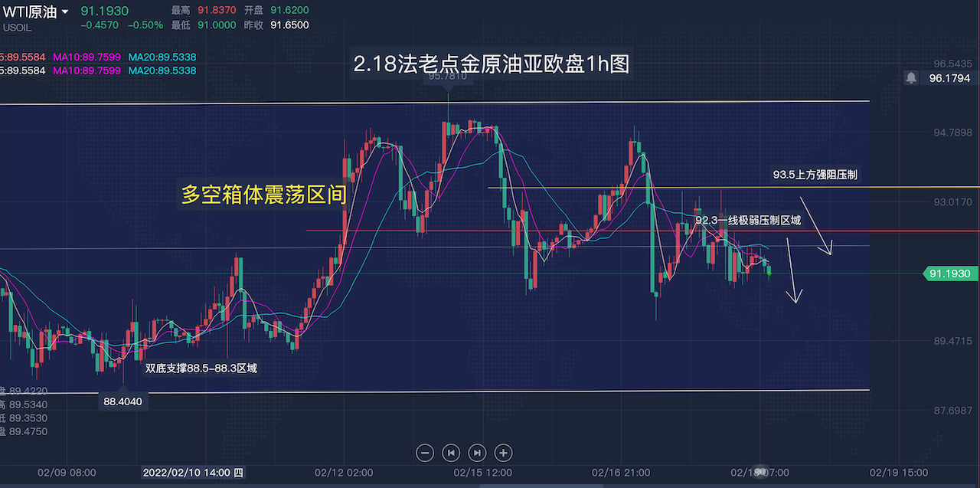Click MA10:89.7599 beside the red MA5 value
This screenshot has width=980, height=488.
pos(87,57)
